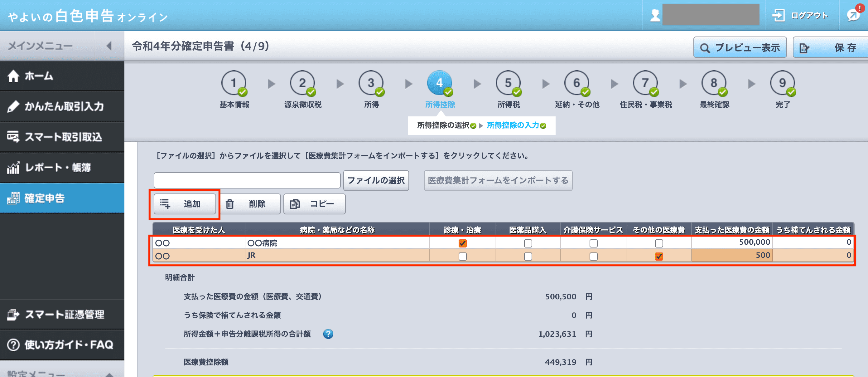Go to step 1 基本情報
This screenshot has width=868, height=377.
tap(234, 90)
